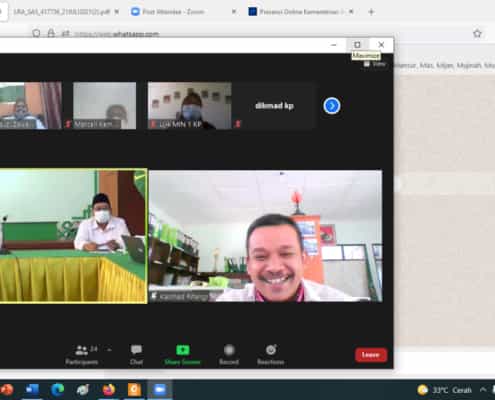Click the lock icon in the address bar

click(51, 33)
